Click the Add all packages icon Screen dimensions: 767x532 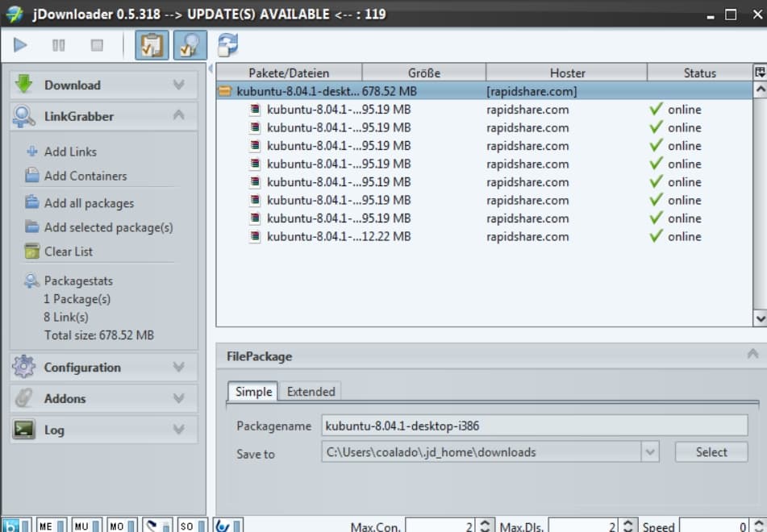coord(32,202)
